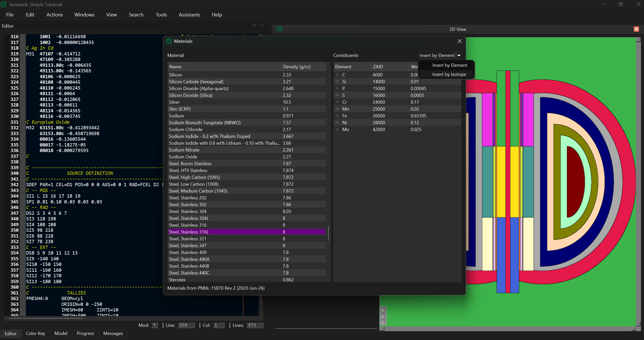Click the materials list vertical scrollbar
The height and width of the screenshot is (340, 644).
pos(328,233)
